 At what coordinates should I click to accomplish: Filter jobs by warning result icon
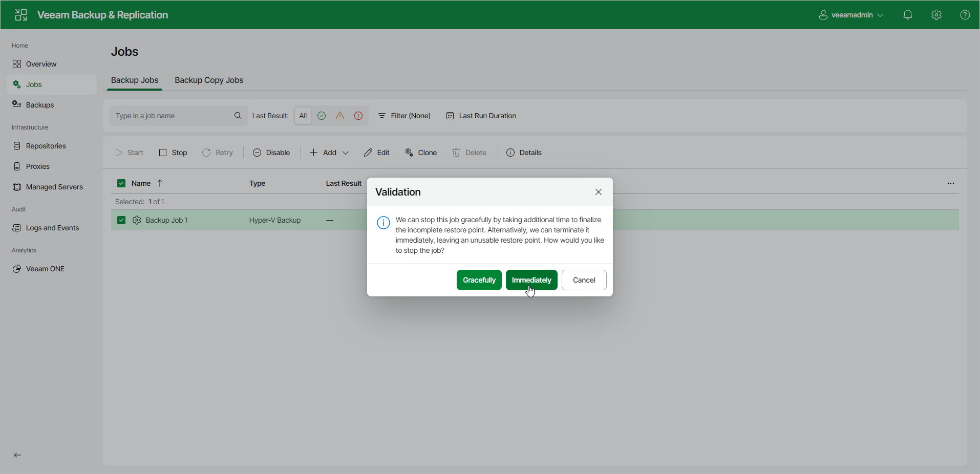pyautogui.click(x=340, y=116)
